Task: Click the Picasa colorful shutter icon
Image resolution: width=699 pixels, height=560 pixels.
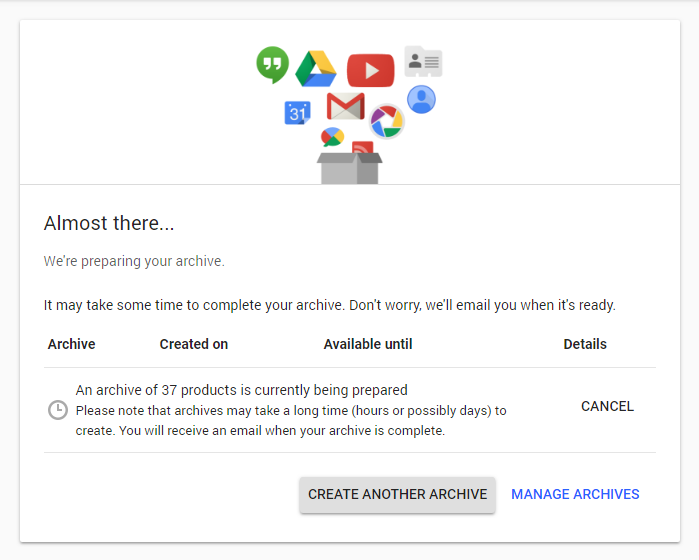Action: (x=386, y=122)
